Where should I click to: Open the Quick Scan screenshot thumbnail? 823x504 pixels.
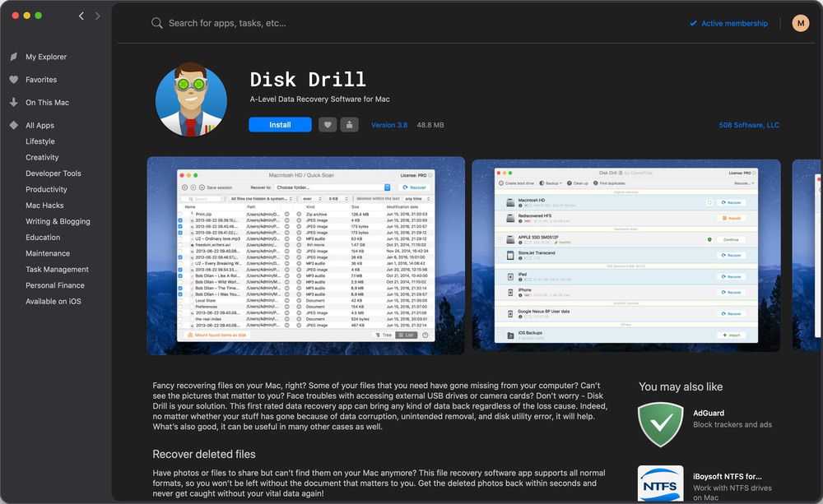[306, 256]
